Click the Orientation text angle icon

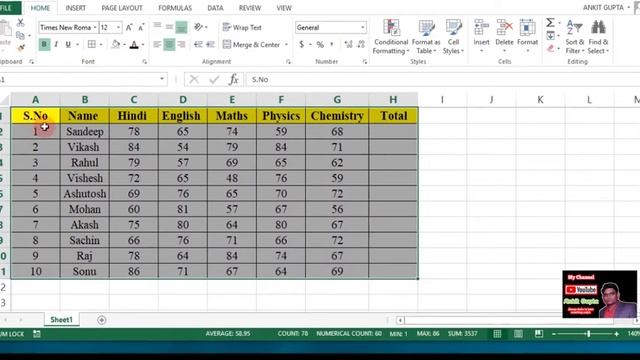(199, 27)
